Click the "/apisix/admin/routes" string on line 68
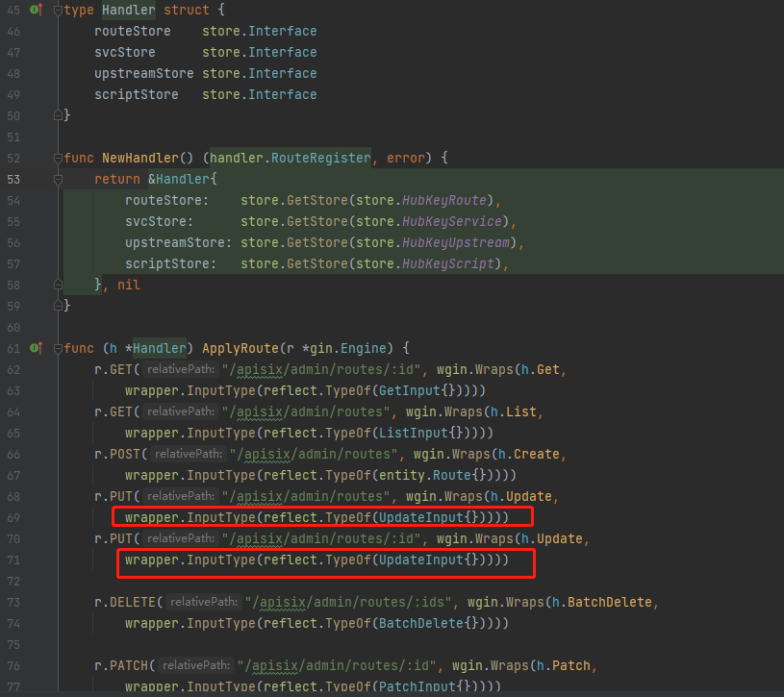This screenshot has height=697, width=784. pyautogui.click(x=306, y=496)
